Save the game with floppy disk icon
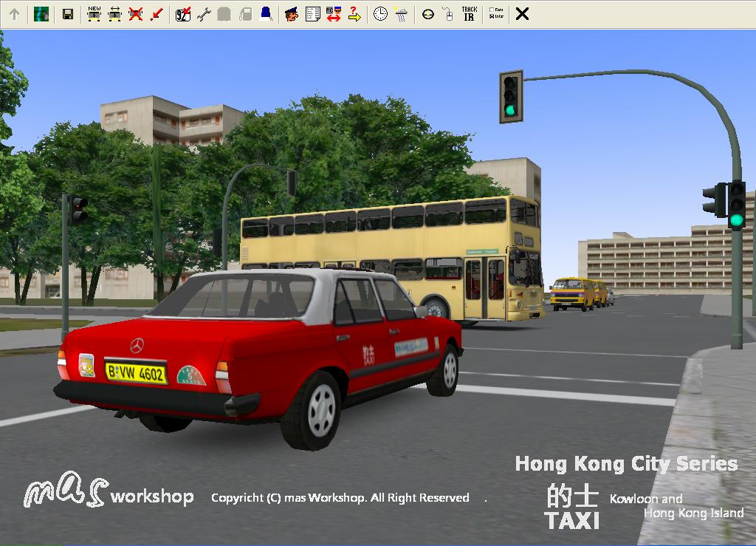756x546 pixels. [x=68, y=15]
